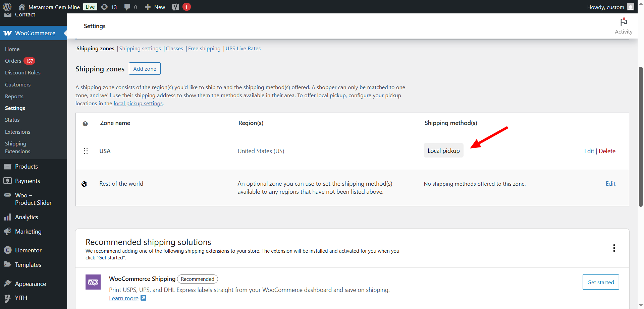Viewport: 644px width, 309px height.
Task: Click the Elementor icon in sidebar
Action: tap(7, 250)
